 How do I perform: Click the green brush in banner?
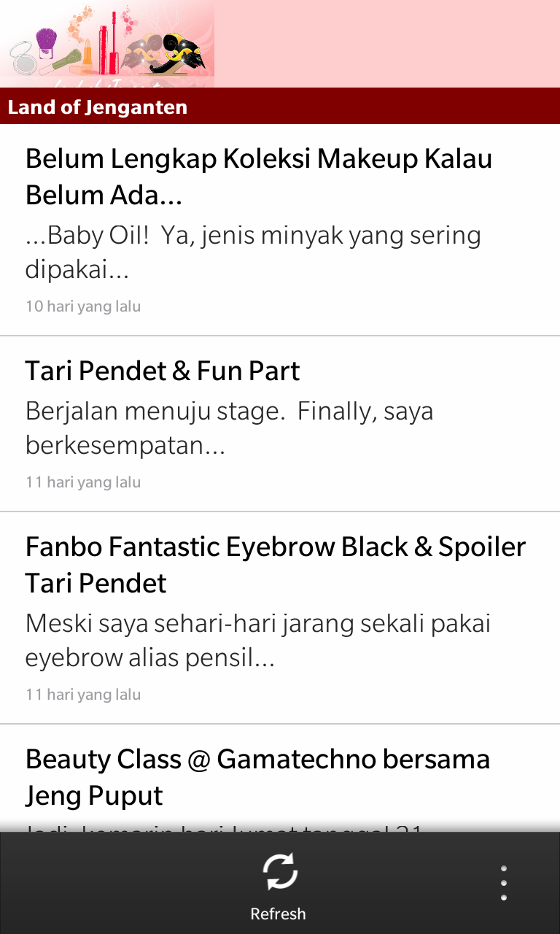pyautogui.click(x=64, y=61)
